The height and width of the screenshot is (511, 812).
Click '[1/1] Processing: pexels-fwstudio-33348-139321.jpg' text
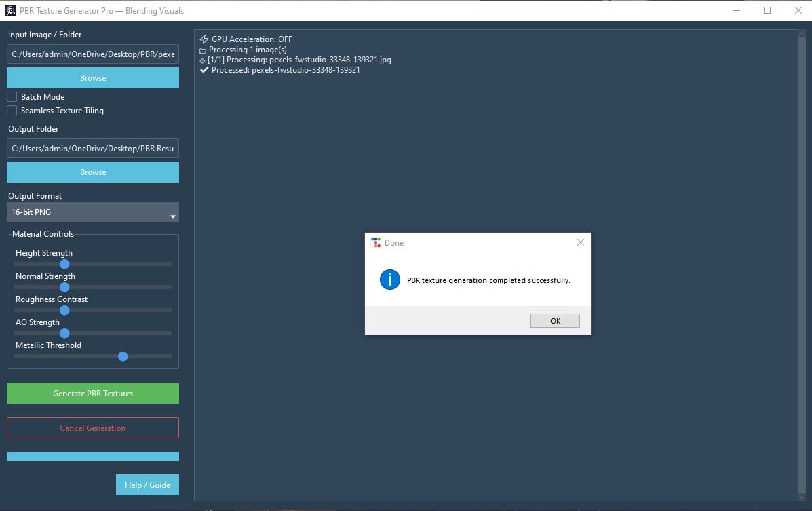click(299, 60)
